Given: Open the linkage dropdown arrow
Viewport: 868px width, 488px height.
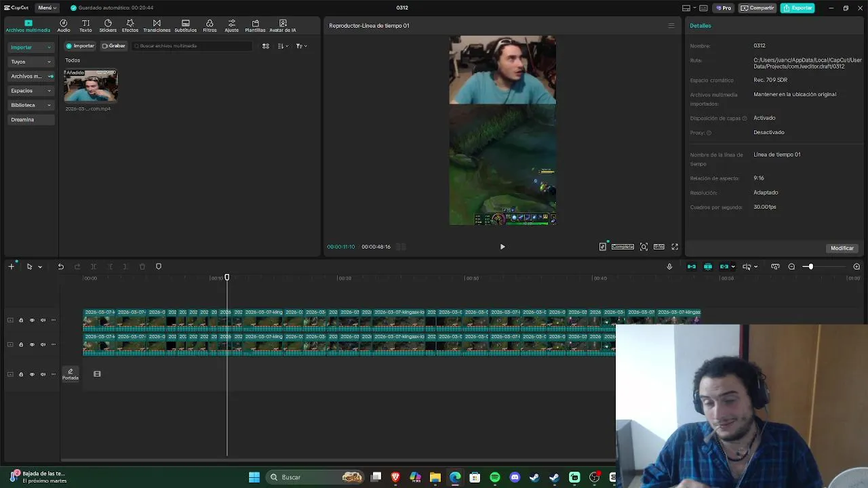Looking at the screenshot, I should click(x=733, y=267).
